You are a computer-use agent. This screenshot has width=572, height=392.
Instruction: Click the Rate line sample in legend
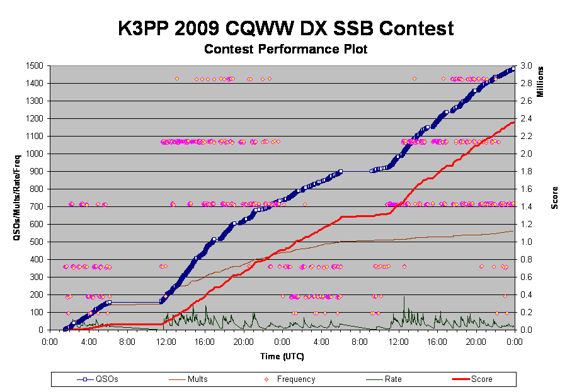(375, 379)
